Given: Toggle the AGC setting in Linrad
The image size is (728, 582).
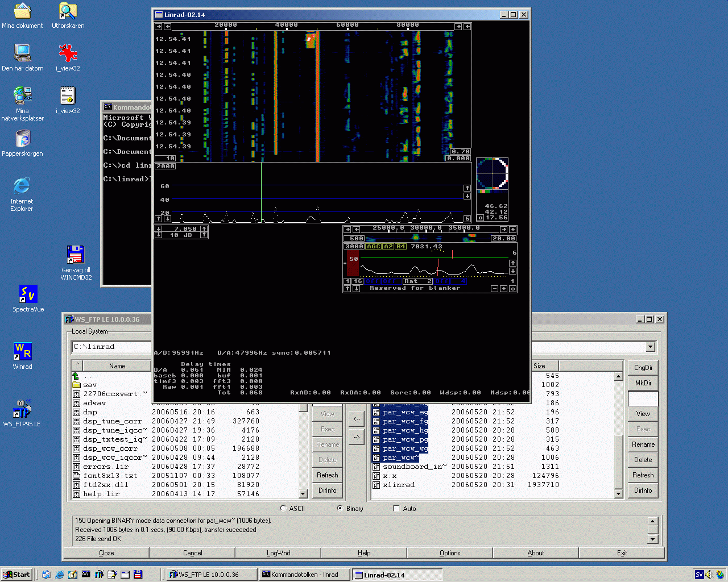Looking at the screenshot, I should point(373,247).
